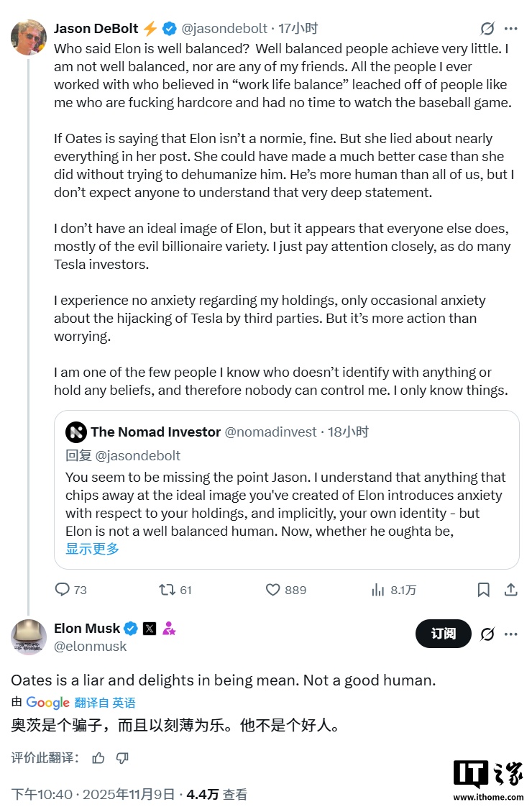Bookmark Jason DeBolt's tweet
This screenshot has height=807, width=532.
pyautogui.click(x=484, y=590)
